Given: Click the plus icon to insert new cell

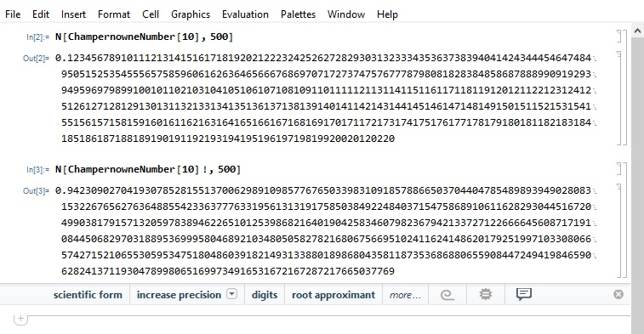Looking at the screenshot, I should click(20, 319).
